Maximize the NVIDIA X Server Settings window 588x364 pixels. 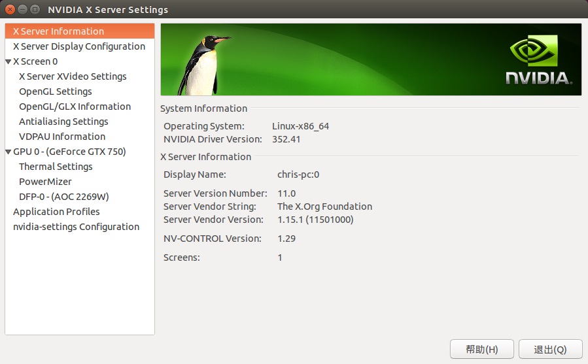pyautogui.click(x=35, y=9)
